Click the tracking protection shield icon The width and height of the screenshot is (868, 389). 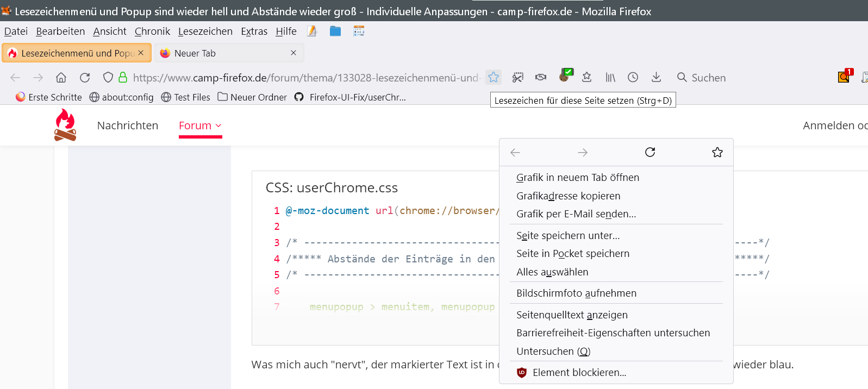click(108, 77)
